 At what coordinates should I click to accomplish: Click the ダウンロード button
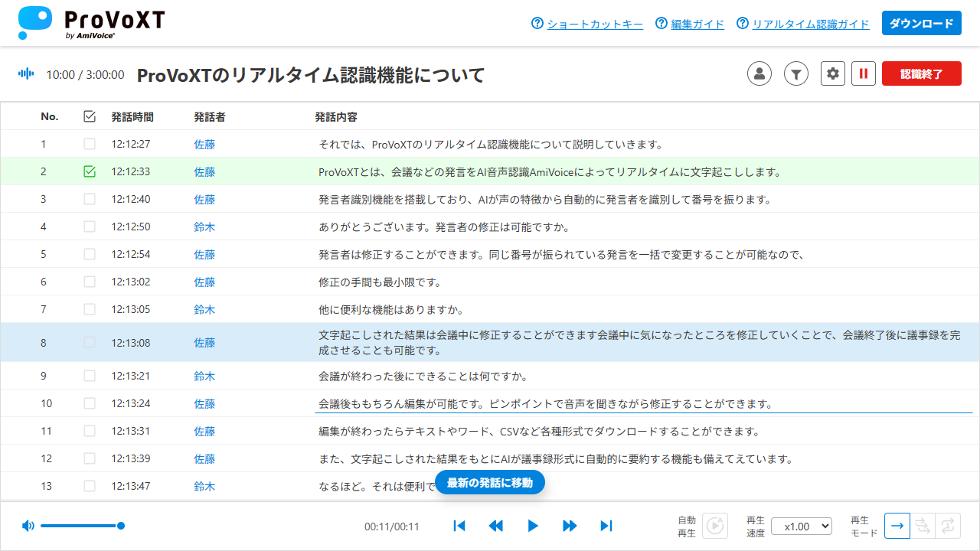pos(921,23)
